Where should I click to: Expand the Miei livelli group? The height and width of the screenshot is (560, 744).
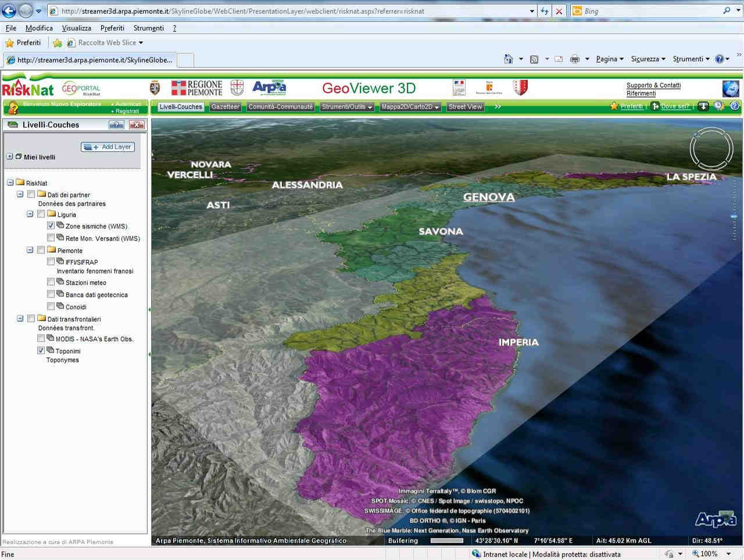point(10,156)
